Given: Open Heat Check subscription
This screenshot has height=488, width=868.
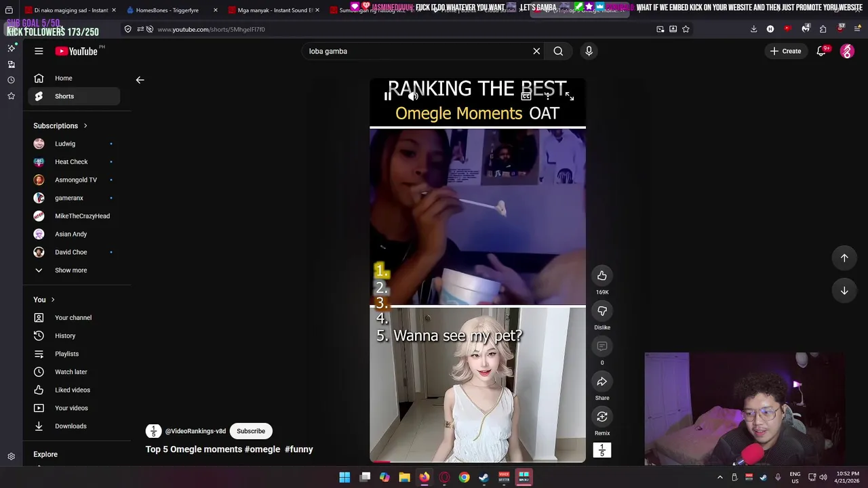Looking at the screenshot, I should pyautogui.click(x=74, y=162).
